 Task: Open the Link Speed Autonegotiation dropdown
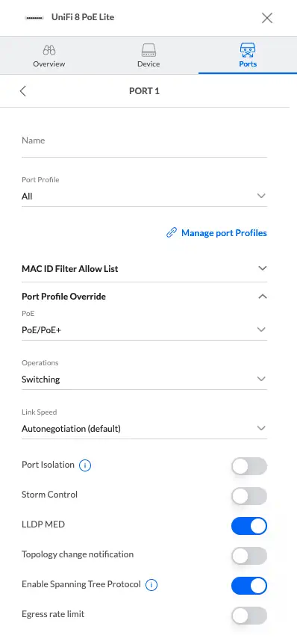click(145, 424)
